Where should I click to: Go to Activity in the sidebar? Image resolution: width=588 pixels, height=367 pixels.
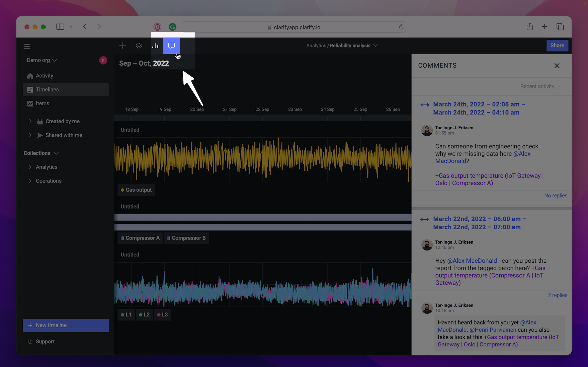coord(44,76)
